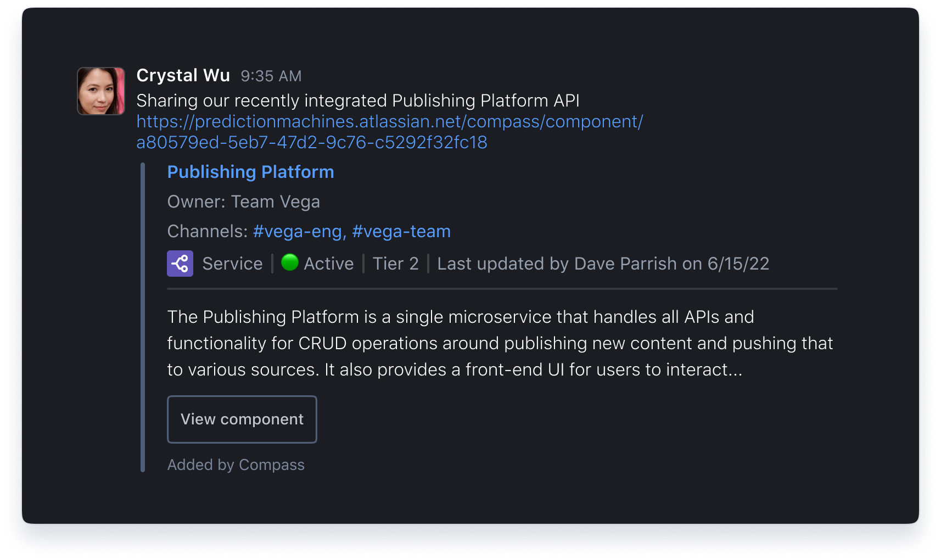
Task: Open the Publishing Platform title link
Action: pyautogui.click(x=250, y=172)
